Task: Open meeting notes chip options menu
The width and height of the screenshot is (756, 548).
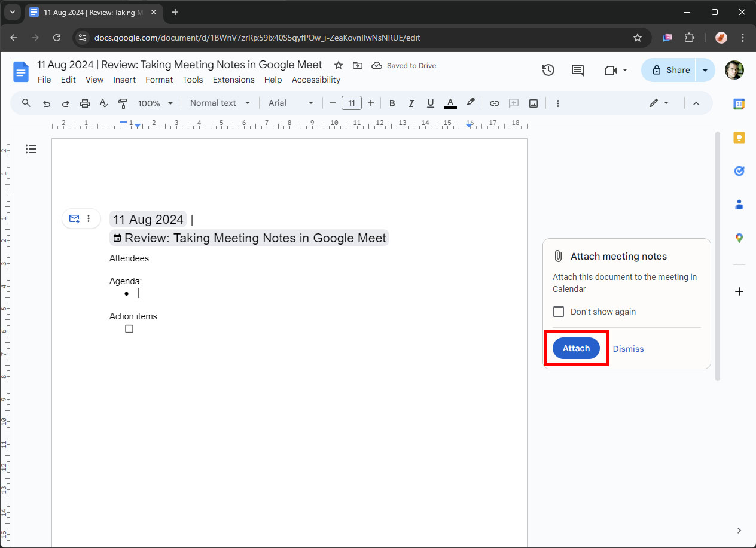Action: [89, 218]
